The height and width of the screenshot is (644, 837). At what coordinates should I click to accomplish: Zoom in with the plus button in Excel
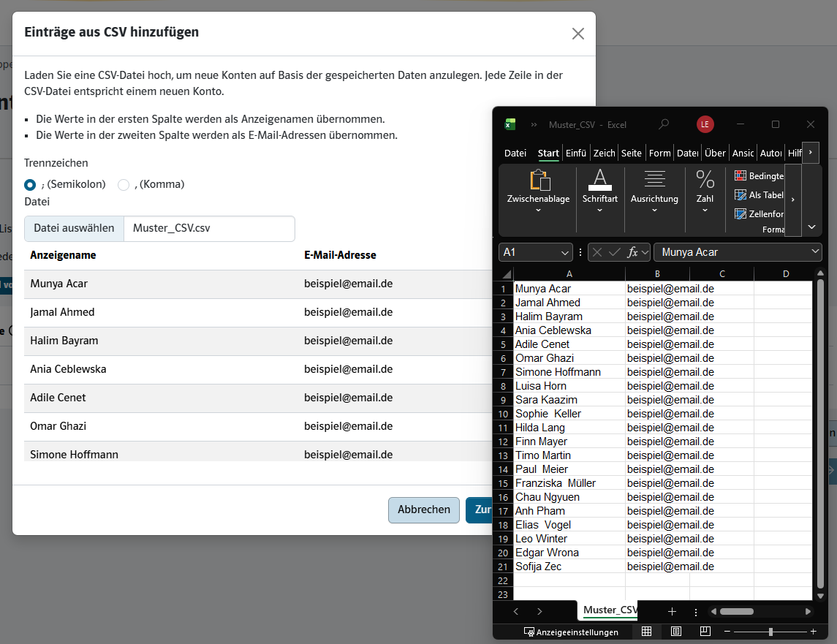[x=813, y=632]
